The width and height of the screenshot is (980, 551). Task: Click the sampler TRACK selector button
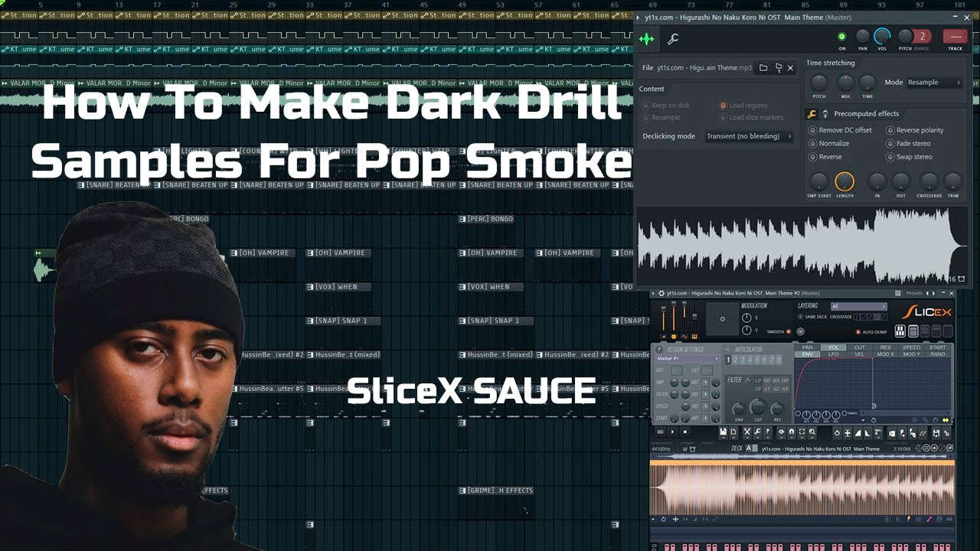(x=955, y=36)
